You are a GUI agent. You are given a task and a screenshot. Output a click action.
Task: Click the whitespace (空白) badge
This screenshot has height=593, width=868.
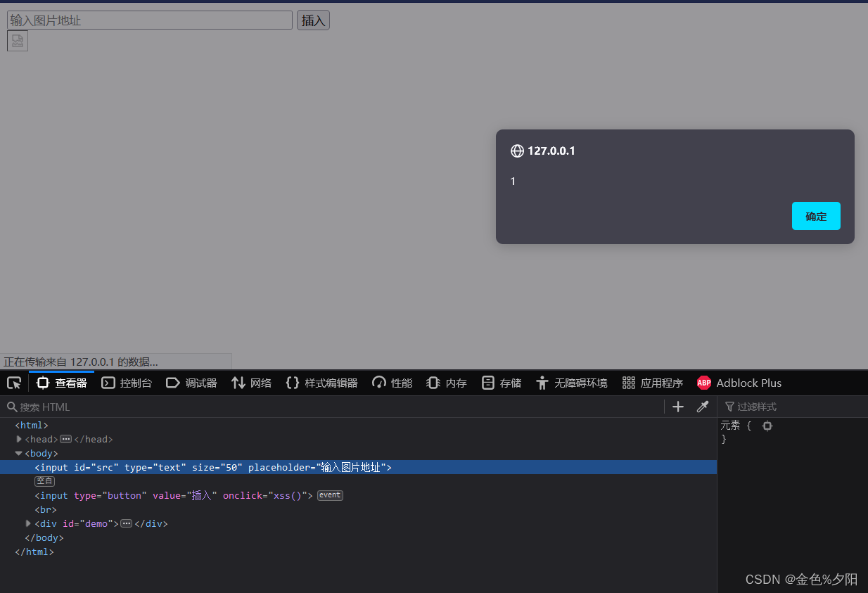(44, 481)
